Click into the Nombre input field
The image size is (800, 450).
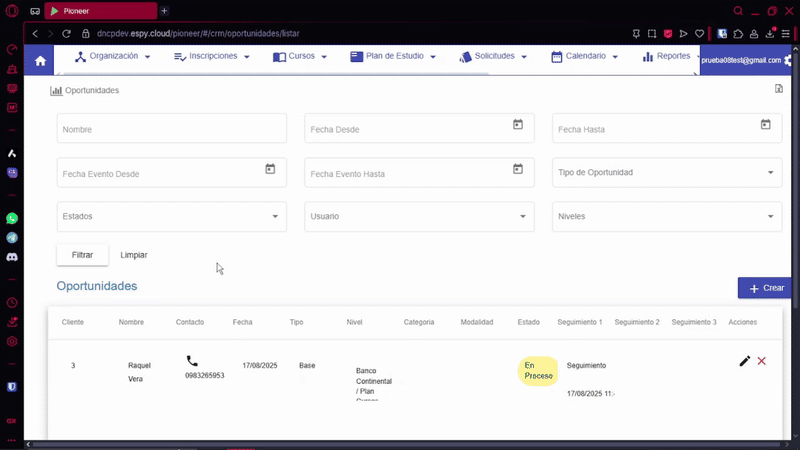pos(171,129)
